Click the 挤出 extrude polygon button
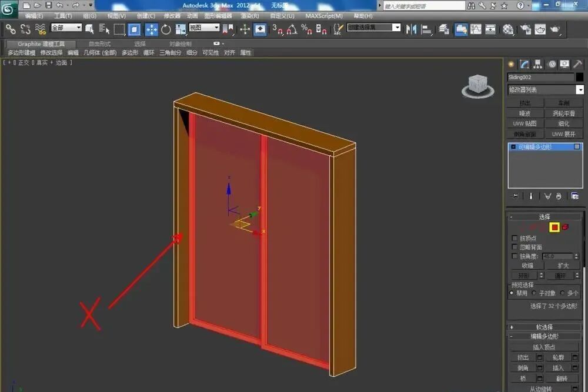The image size is (588, 392). click(523, 357)
